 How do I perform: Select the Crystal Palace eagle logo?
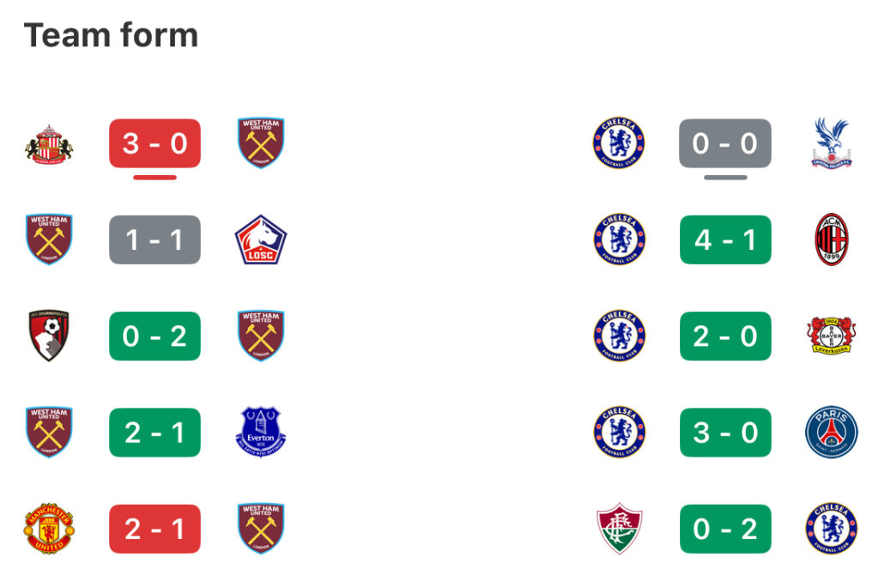(x=831, y=143)
